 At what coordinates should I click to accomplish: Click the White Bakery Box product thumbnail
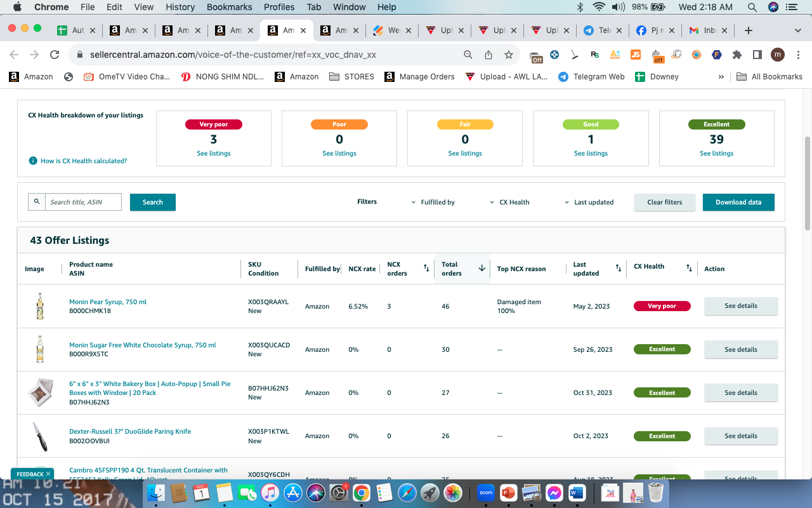click(x=41, y=392)
